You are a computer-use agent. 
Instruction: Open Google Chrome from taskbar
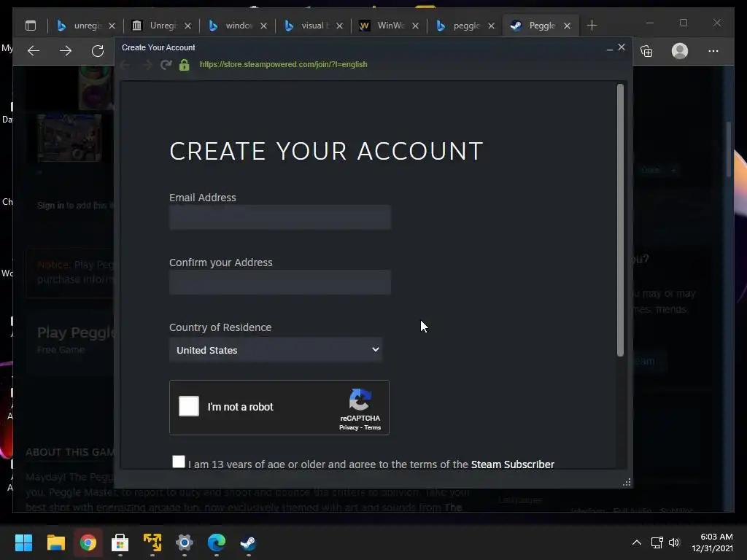[x=88, y=542]
